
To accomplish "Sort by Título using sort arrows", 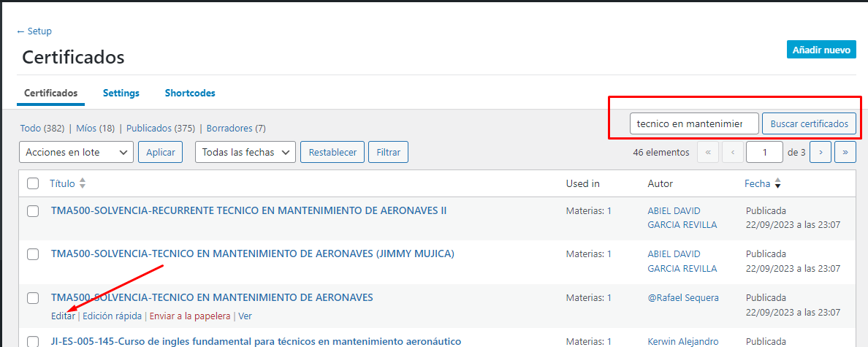I will (x=83, y=183).
